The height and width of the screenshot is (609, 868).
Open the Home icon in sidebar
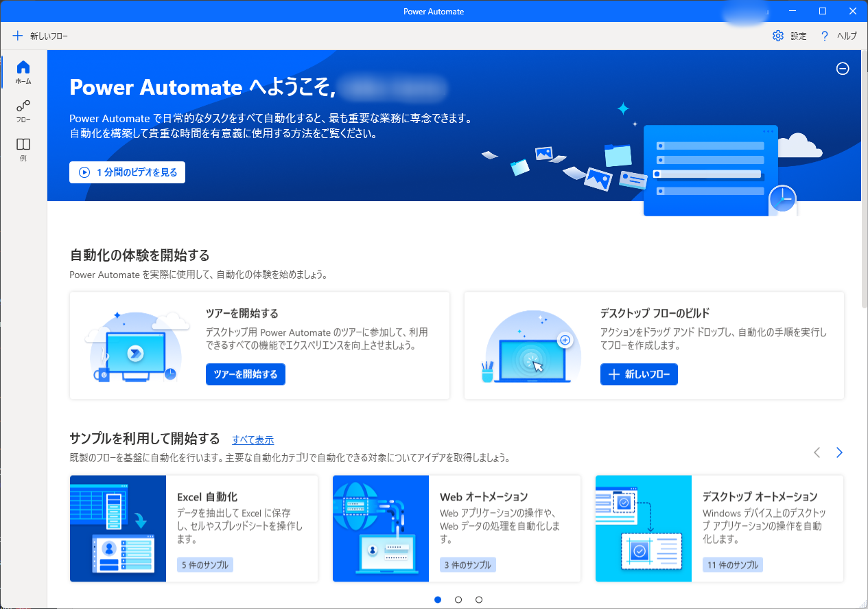click(23, 67)
